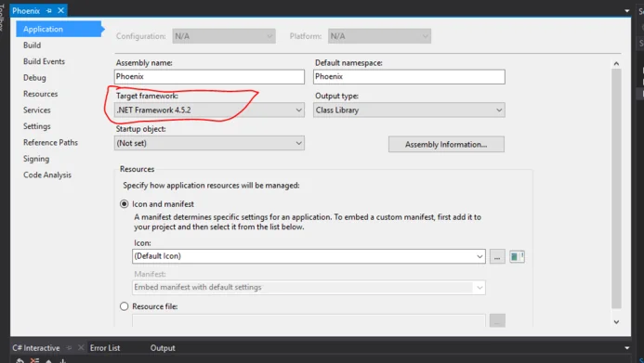Open the Debug properties page

34,78
